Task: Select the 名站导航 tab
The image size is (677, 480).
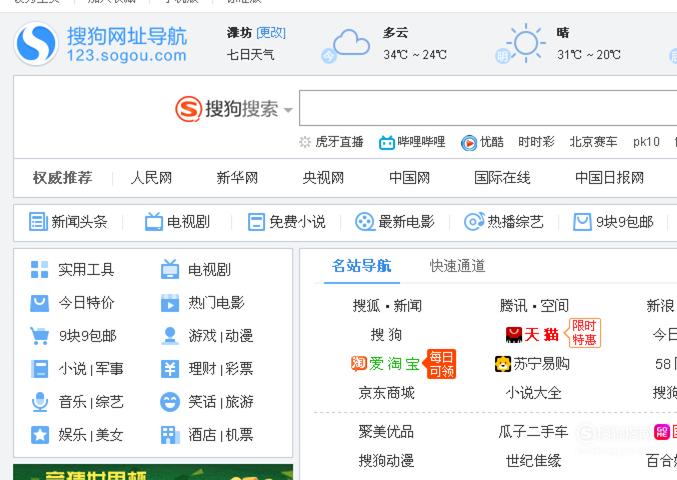Action: pyautogui.click(x=361, y=266)
